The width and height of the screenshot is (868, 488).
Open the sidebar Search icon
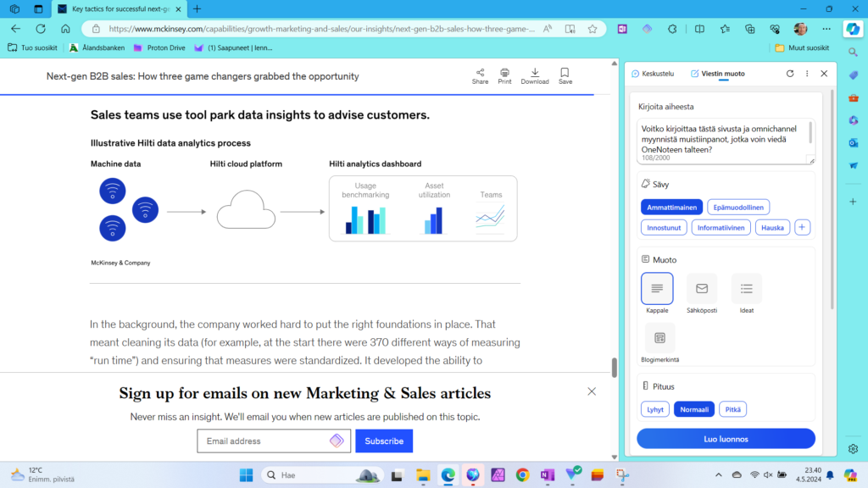point(853,52)
